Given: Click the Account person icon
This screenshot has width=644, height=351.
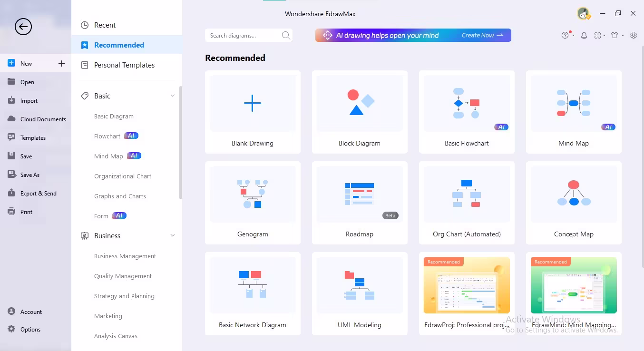Looking at the screenshot, I should tap(11, 312).
